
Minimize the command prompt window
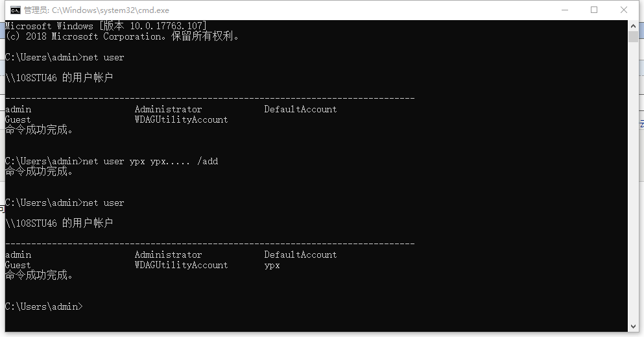point(565,10)
